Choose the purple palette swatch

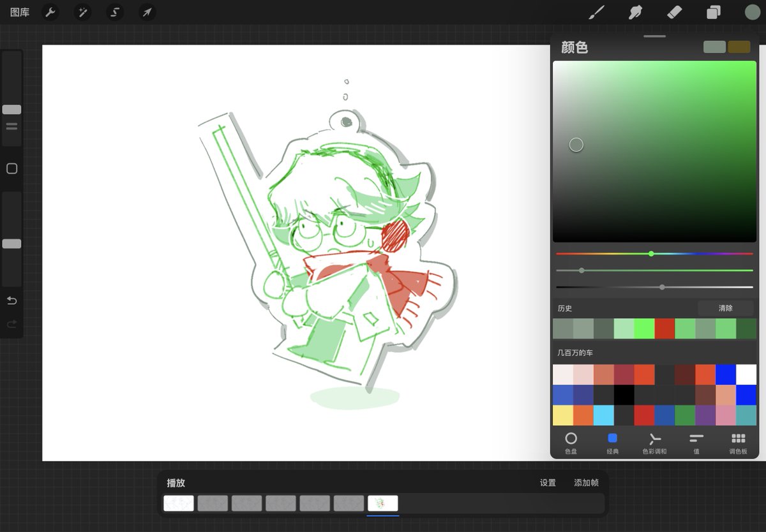point(705,415)
